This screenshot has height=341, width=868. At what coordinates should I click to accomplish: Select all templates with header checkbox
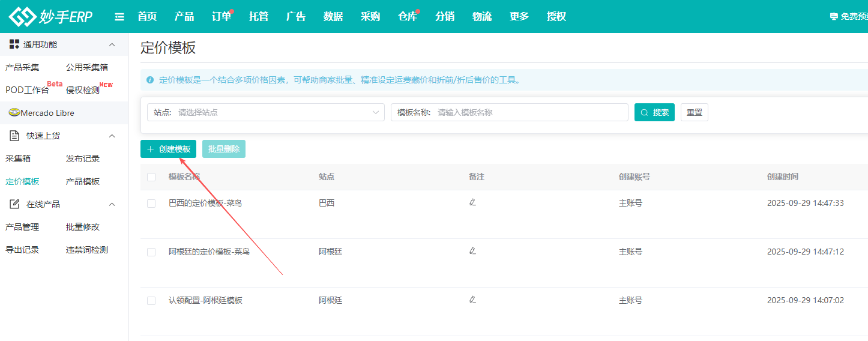tap(151, 177)
